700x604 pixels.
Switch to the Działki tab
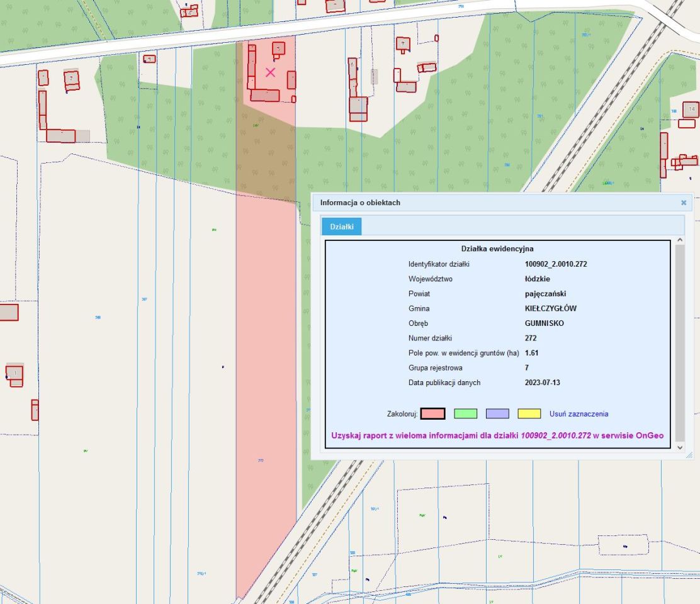pos(342,226)
